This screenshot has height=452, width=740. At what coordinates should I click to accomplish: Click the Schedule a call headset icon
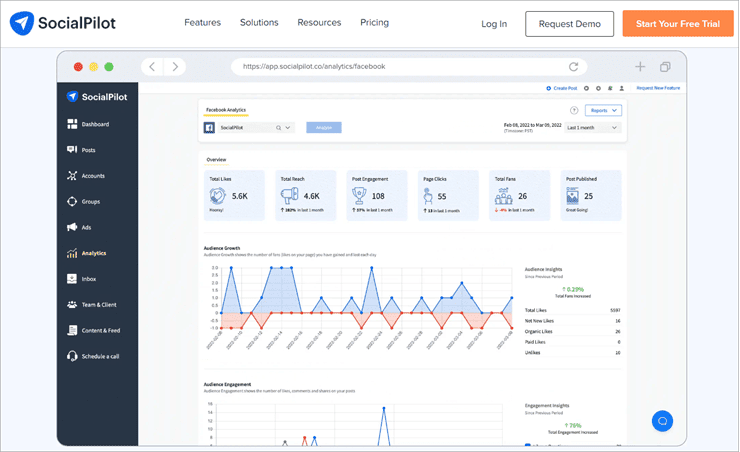click(x=72, y=356)
